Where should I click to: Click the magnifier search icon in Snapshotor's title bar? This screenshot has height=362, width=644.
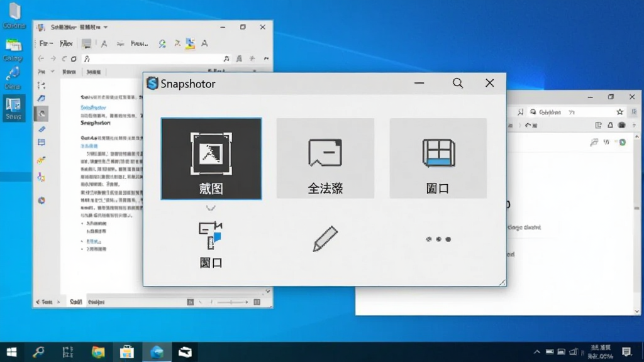[458, 84]
